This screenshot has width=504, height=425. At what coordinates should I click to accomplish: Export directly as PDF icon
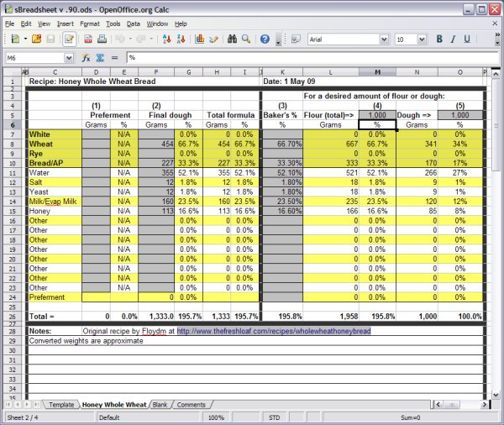(87, 39)
